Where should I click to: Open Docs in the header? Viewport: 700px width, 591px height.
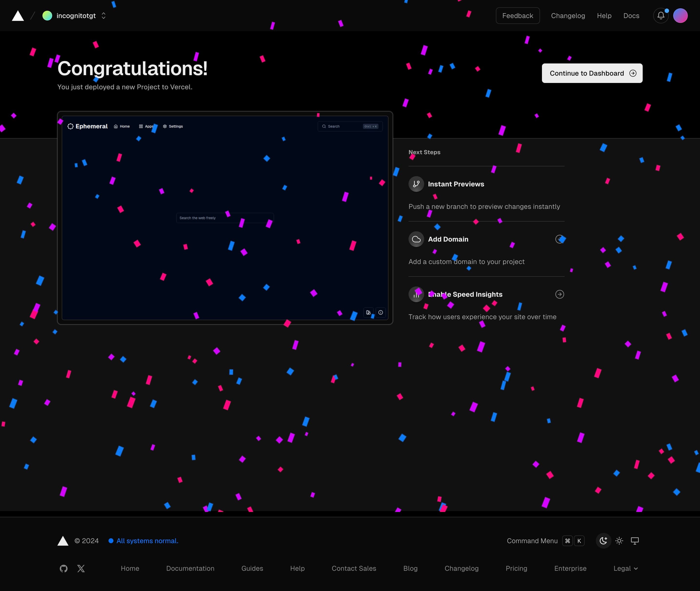tap(631, 16)
